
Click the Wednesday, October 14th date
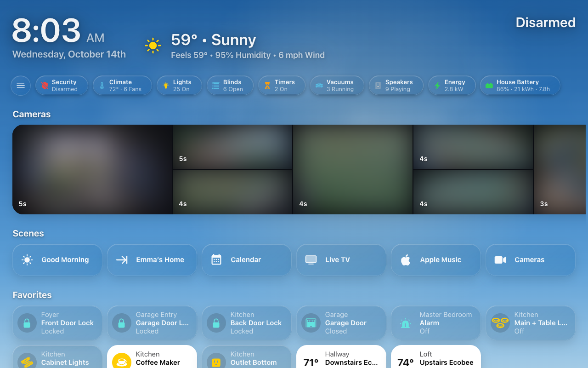(x=69, y=54)
